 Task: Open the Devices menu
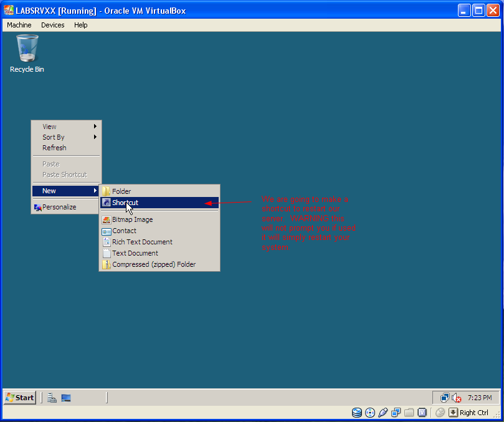click(53, 25)
